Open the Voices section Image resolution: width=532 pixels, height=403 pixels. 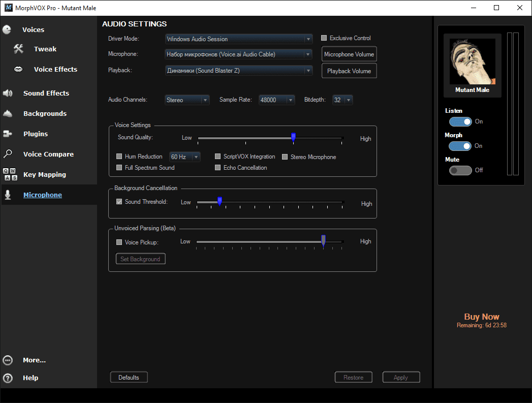(33, 30)
